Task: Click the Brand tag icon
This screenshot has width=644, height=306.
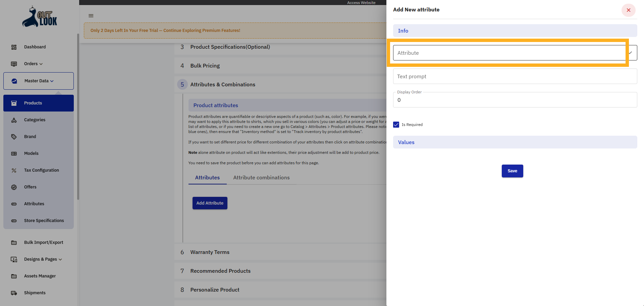Action: [14, 137]
